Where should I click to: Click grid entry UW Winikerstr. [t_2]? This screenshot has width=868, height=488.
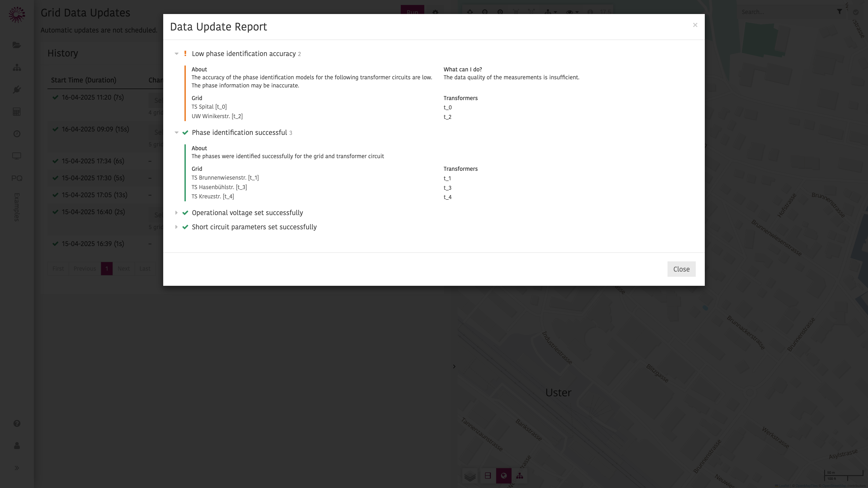point(217,116)
